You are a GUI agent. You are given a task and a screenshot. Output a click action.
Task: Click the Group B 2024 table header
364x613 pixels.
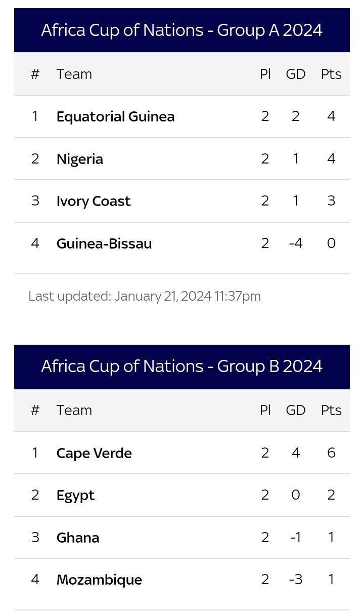pos(182,366)
